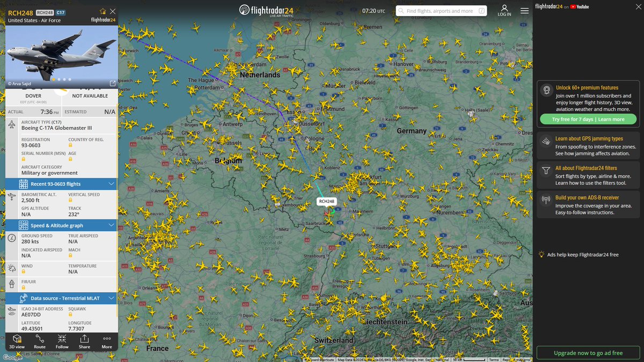Click locked Age padlock icon
644x362 pixels.
(70, 160)
